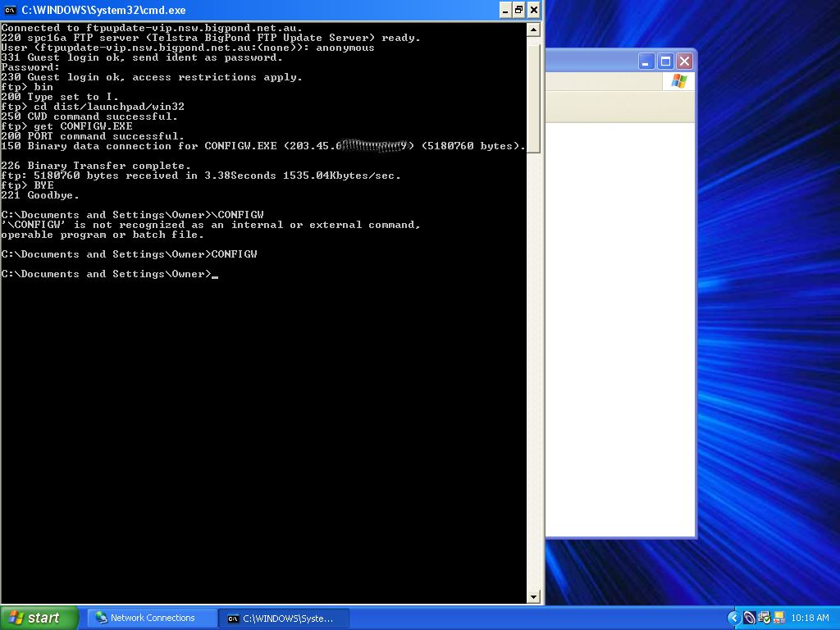Image resolution: width=840 pixels, height=630 pixels.
Task: Click the line 'Connected to ftpupdate-vip.nsw.bigpond.net.au.'
Action: (152, 28)
